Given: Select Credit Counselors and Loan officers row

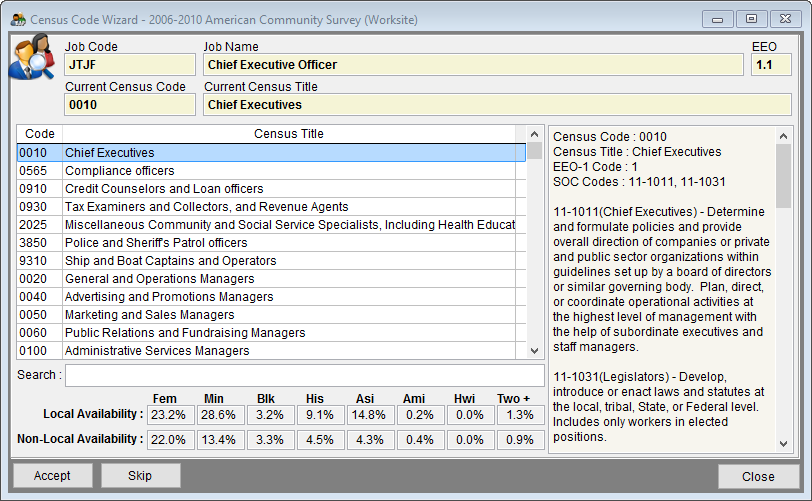Looking at the screenshot, I should click(271, 189).
